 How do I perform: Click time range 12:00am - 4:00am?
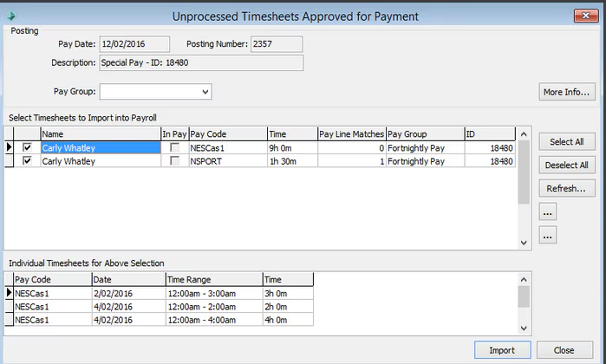click(x=214, y=320)
